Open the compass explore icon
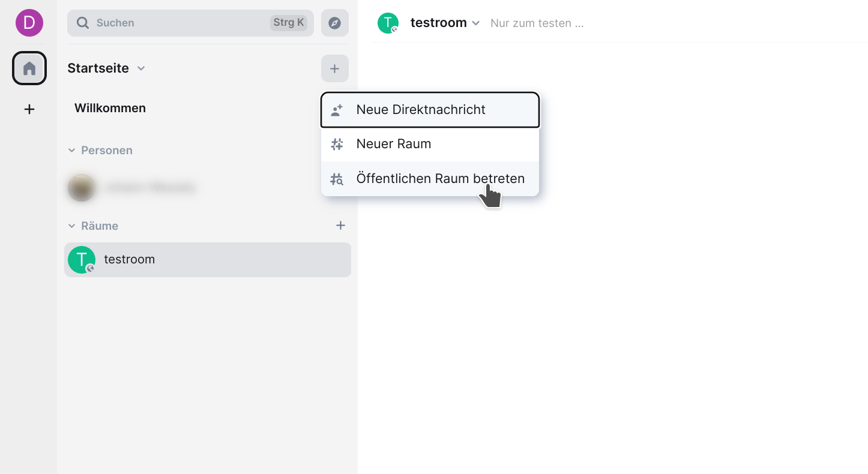This screenshot has height=474, width=868. (334, 23)
